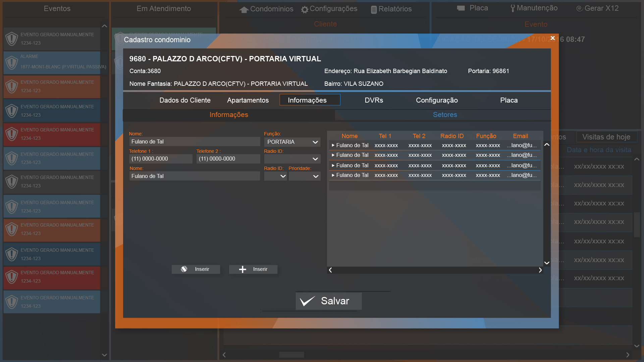This screenshot has height=362, width=644.
Task: Open the Função PORTARIA dropdown
Action: (x=292, y=142)
